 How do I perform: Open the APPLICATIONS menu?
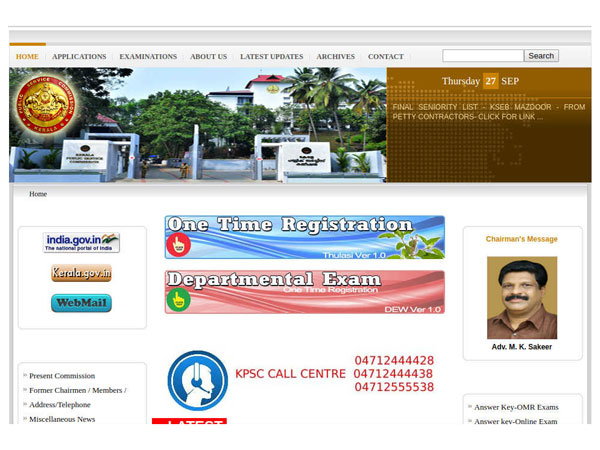coord(79,57)
